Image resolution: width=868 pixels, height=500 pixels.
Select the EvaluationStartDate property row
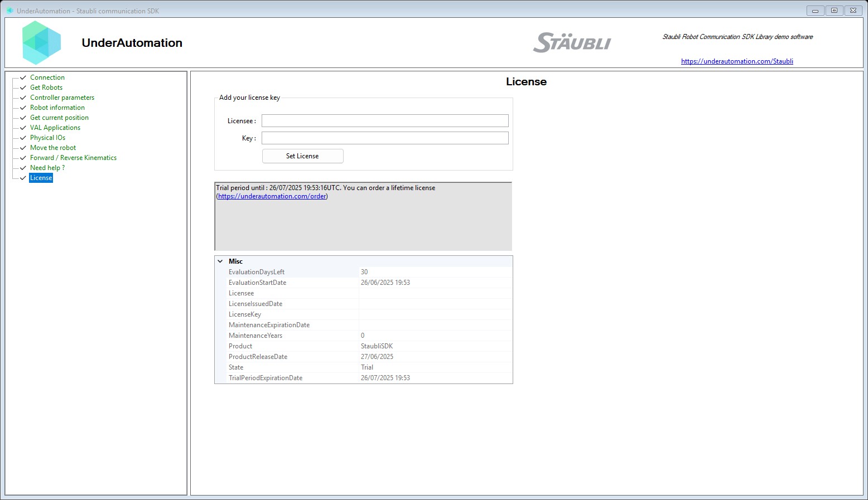pos(364,283)
